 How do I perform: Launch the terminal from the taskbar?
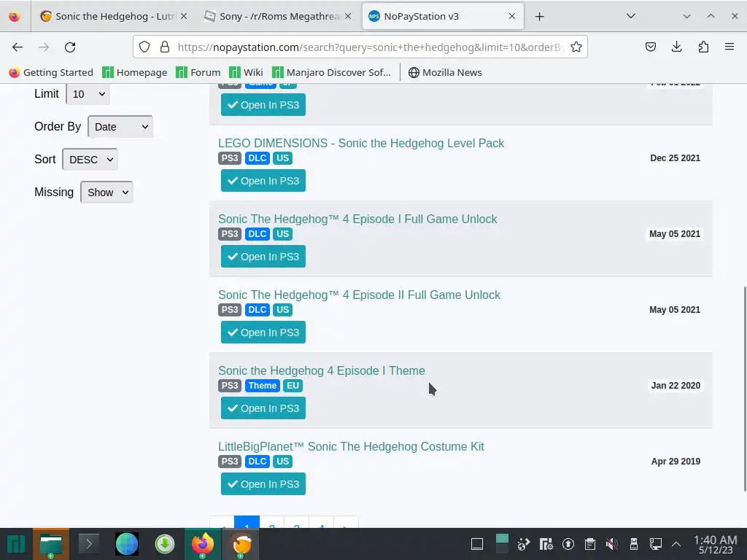click(88, 544)
